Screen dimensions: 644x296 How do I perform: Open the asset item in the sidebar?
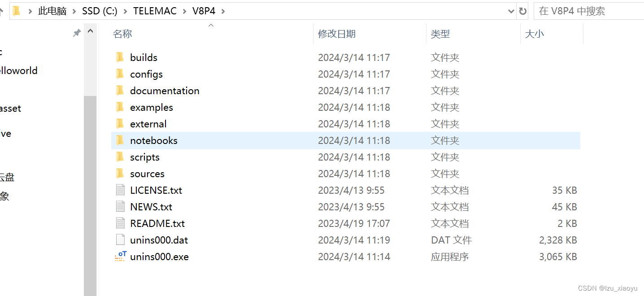pos(10,108)
